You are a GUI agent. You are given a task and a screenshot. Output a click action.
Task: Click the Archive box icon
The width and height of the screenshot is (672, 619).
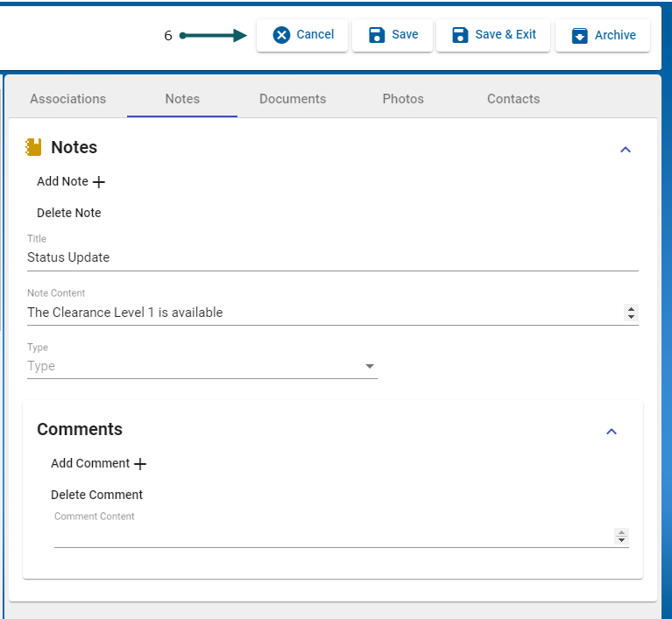click(579, 36)
